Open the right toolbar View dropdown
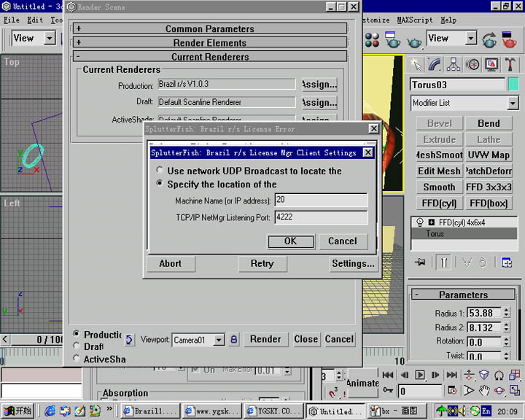Image resolution: width=525 pixels, height=420 pixels. pyautogui.click(x=470, y=38)
